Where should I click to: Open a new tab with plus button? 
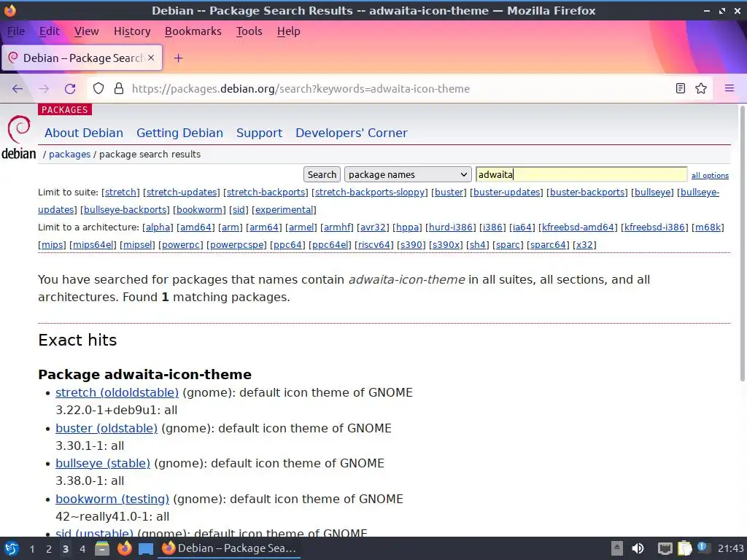click(178, 58)
